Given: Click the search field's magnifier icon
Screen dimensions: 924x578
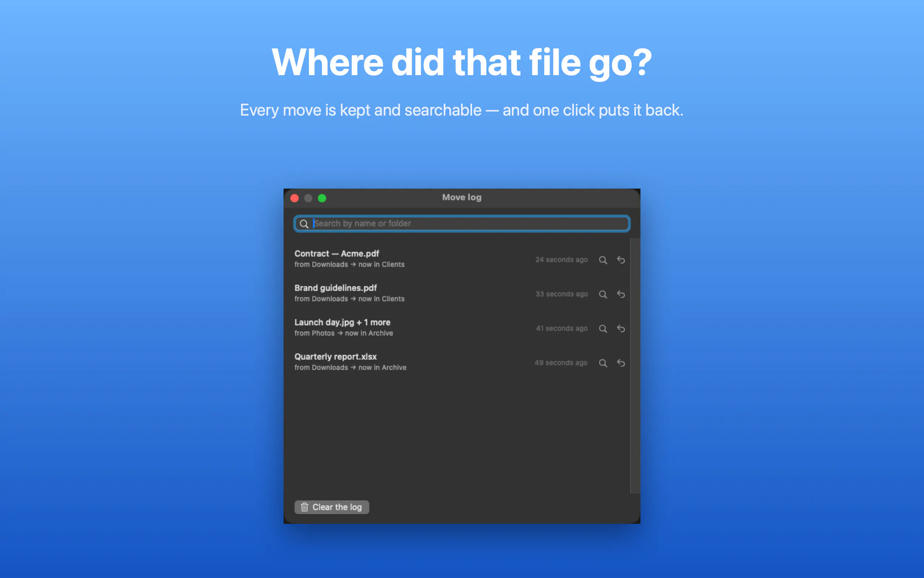Looking at the screenshot, I should click(304, 224).
